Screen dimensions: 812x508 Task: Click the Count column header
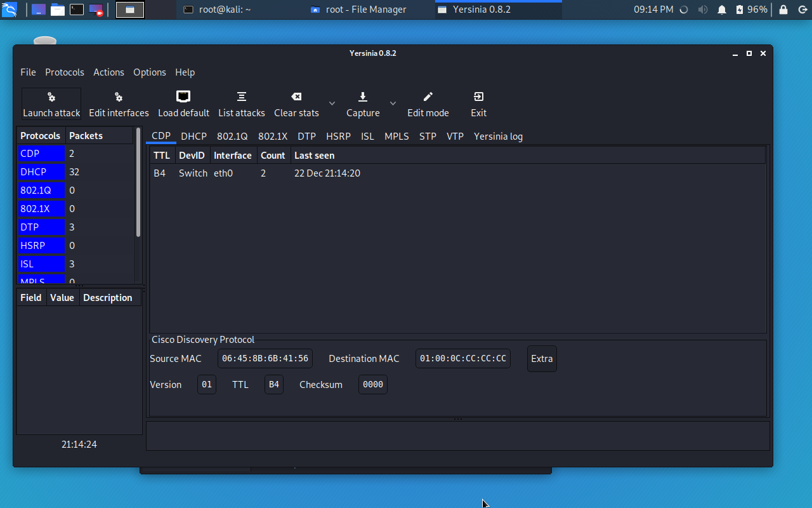pos(273,156)
